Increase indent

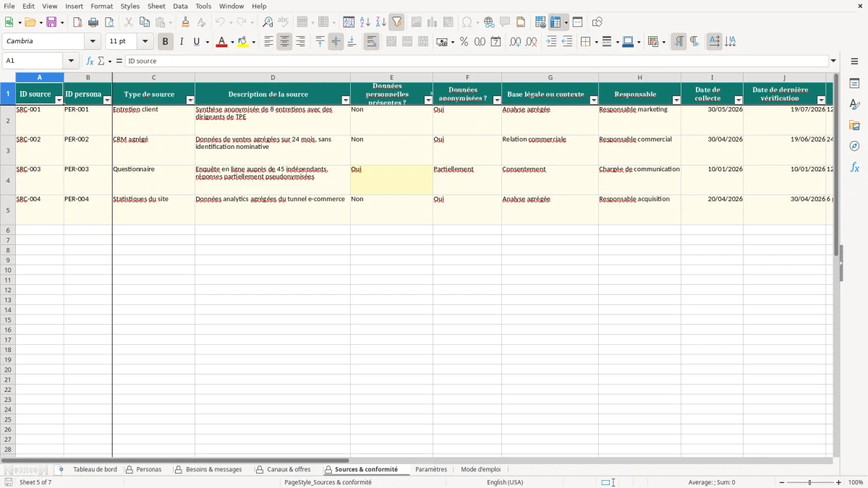pyautogui.click(x=551, y=42)
